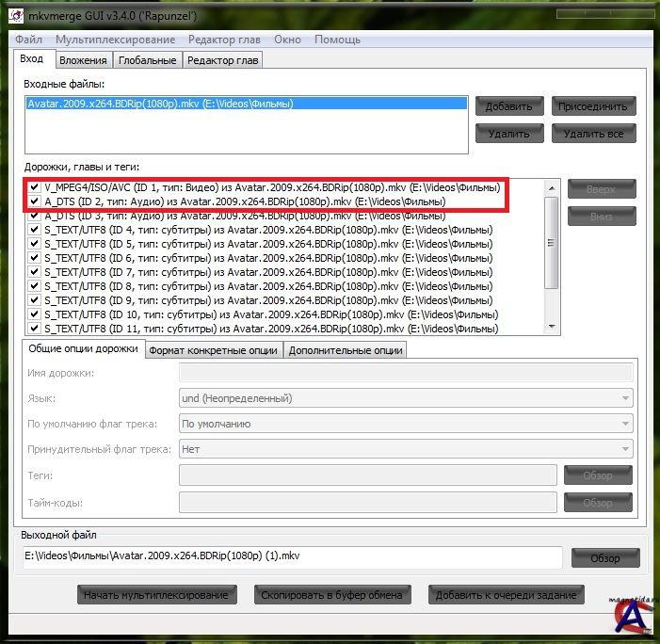The image size is (660, 644).
Task: Switch to the Вложения tab
Action: point(83,60)
